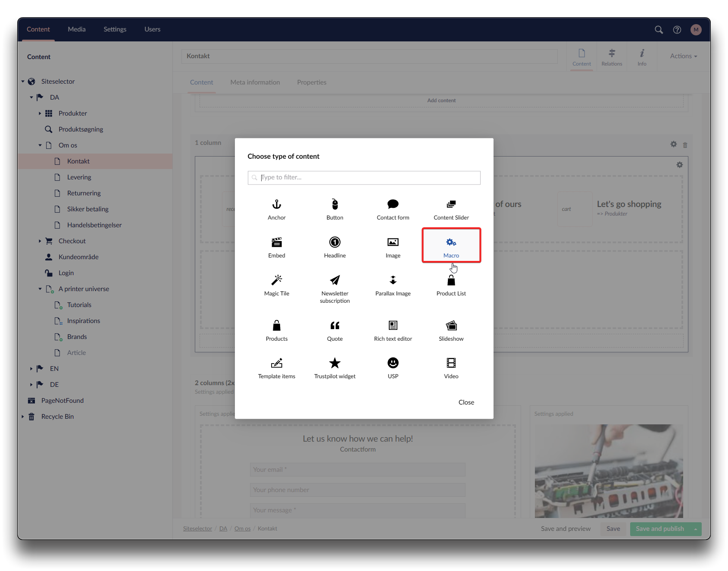The height and width of the screenshot is (571, 728).
Task: Select the Rich text editor option
Action: pos(393,331)
